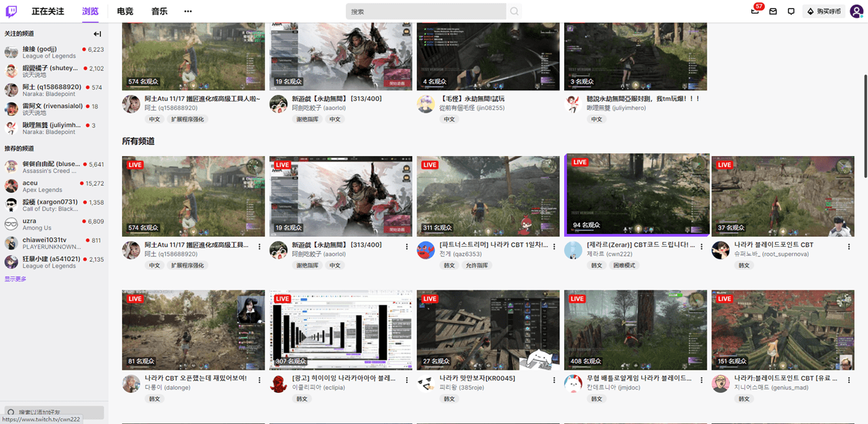Open 接接 (godjj) followed channel
The width and height of the screenshot is (868, 424).
(54, 52)
